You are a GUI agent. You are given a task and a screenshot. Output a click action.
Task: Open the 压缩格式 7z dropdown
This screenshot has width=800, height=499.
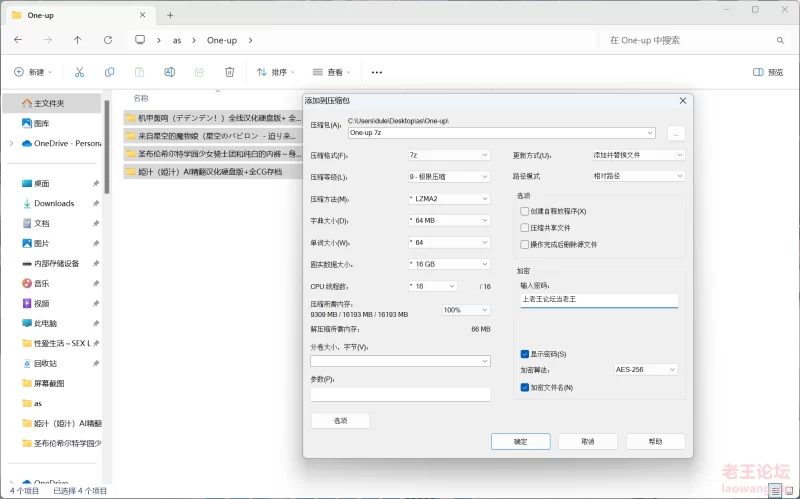pyautogui.click(x=448, y=155)
